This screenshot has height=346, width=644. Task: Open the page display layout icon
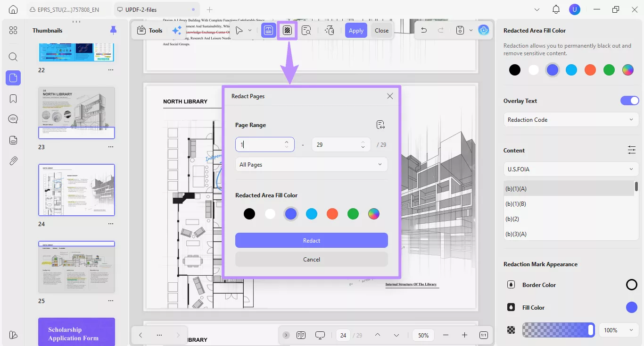click(301, 335)
